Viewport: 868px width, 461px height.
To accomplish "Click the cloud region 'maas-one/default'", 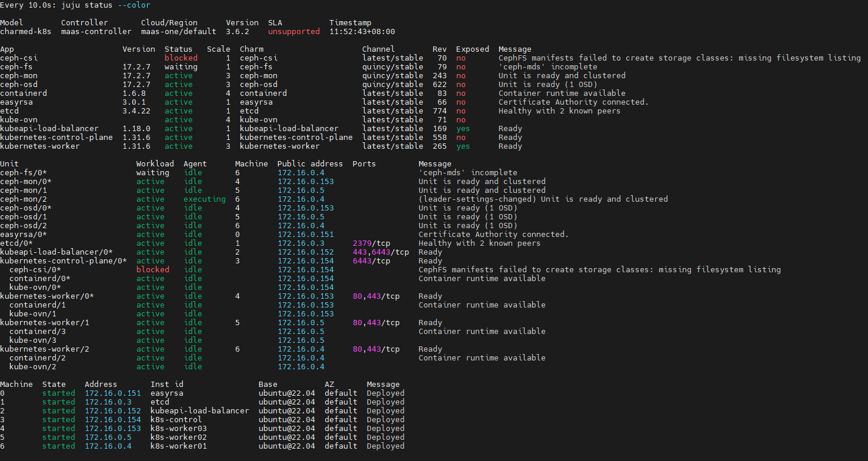I will 179,32.
